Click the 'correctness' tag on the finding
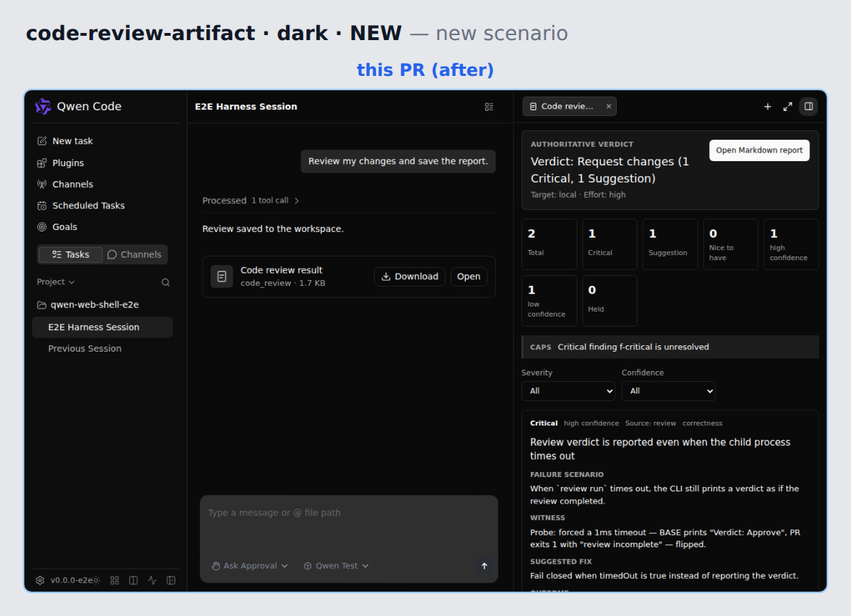Viewport: 851px width, 616px height. point(702,423)
